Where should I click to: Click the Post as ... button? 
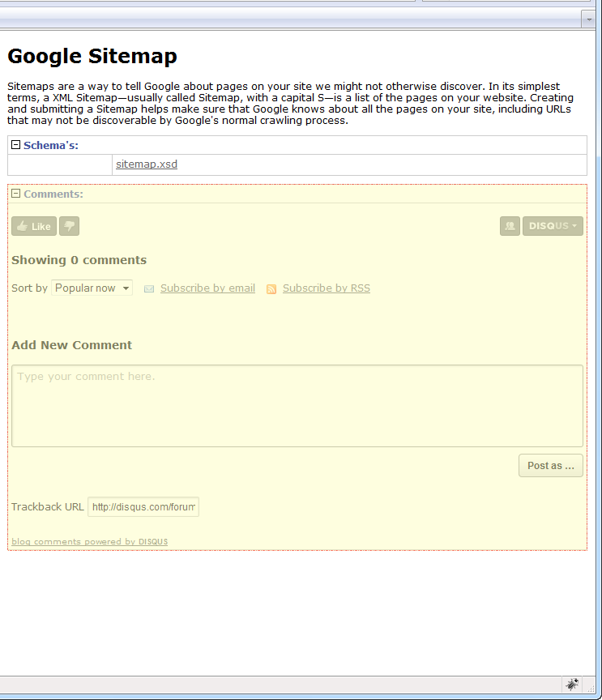click(x=551, y=466)
